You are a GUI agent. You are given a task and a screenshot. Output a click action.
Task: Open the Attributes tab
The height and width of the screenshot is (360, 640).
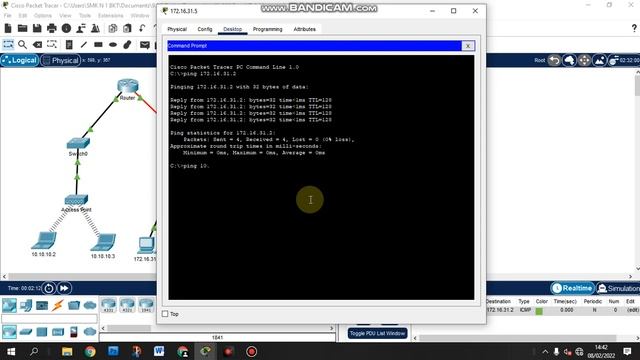tap(304, 29)
